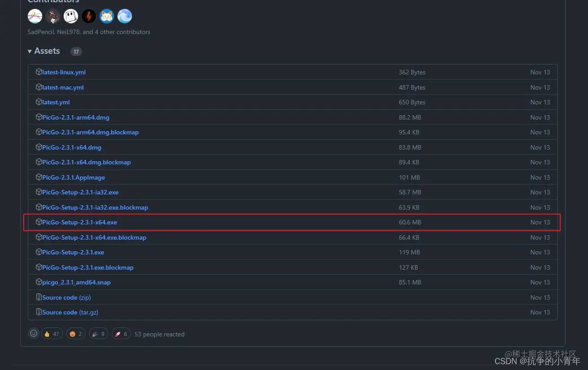
Task: Download PicGo-Setup-2.3.1-ia32.exe
Action: click(x=80, y=192)
